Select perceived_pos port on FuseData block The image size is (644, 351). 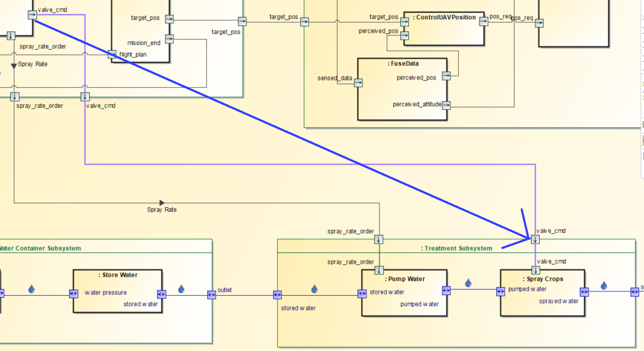tap(446, 76)
